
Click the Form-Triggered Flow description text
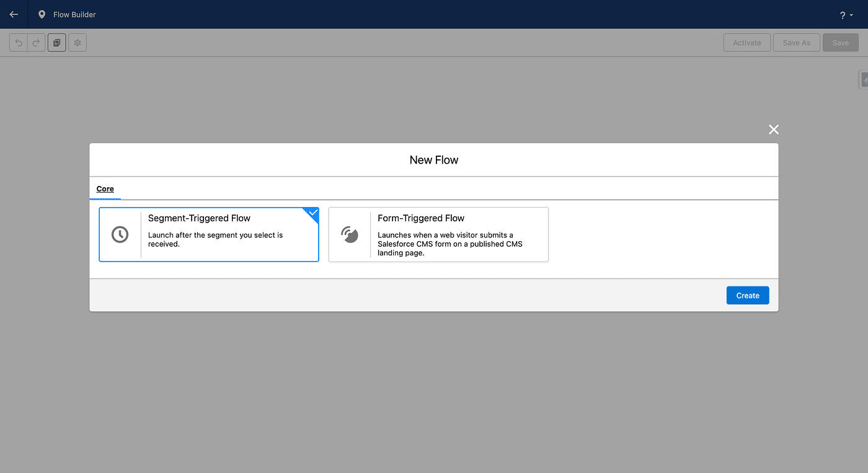449,244
